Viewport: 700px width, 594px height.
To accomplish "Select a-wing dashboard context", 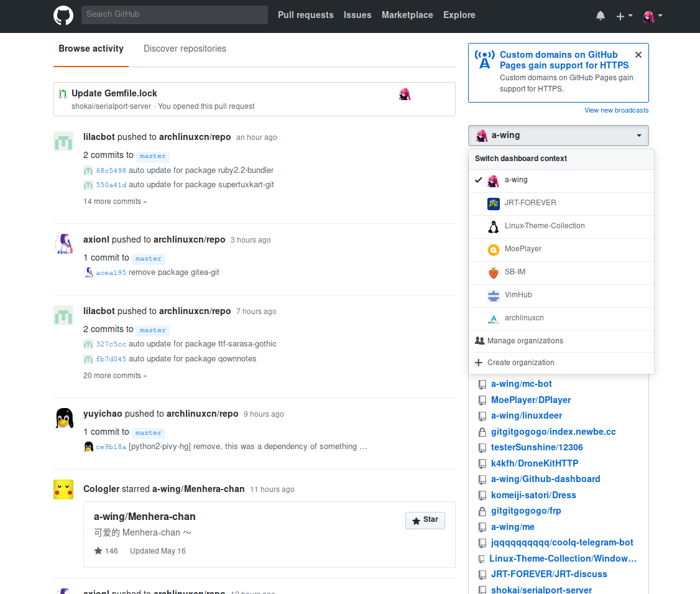I will 561,180.
